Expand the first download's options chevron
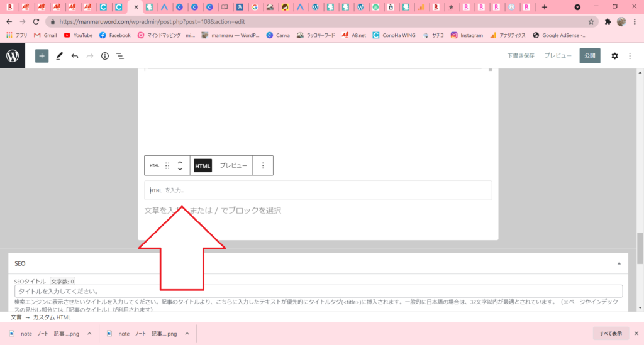This screenshot has width=644, height=345. click(x=89, y=334)
